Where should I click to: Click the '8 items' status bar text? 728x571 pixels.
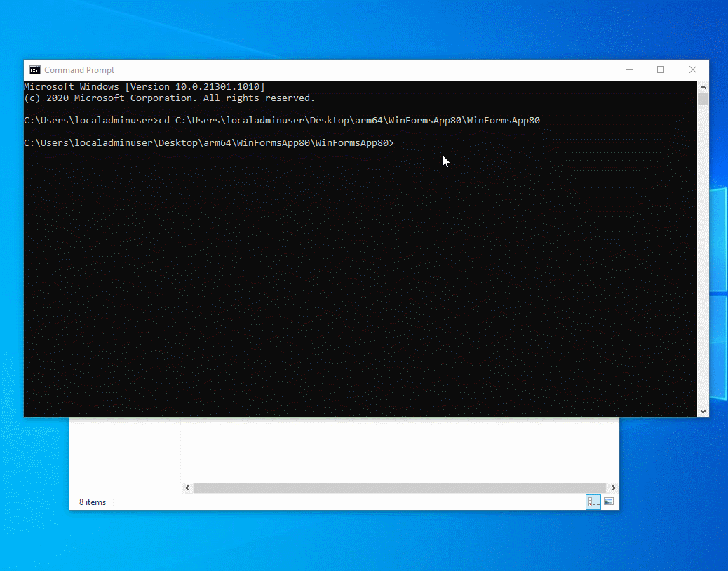[93, 502]
